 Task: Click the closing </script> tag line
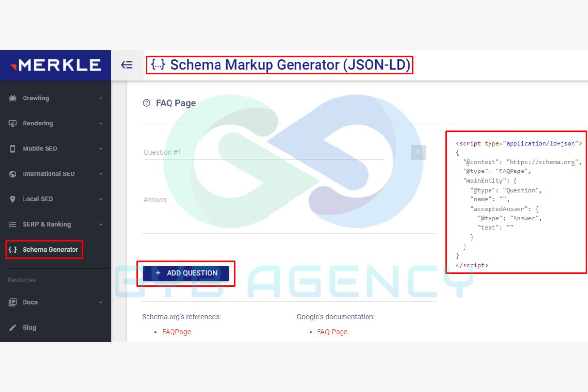(472, 265)
